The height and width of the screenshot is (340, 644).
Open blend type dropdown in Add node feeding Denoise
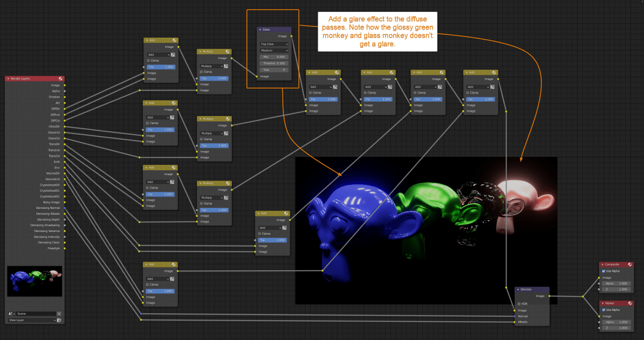[478, 86]
